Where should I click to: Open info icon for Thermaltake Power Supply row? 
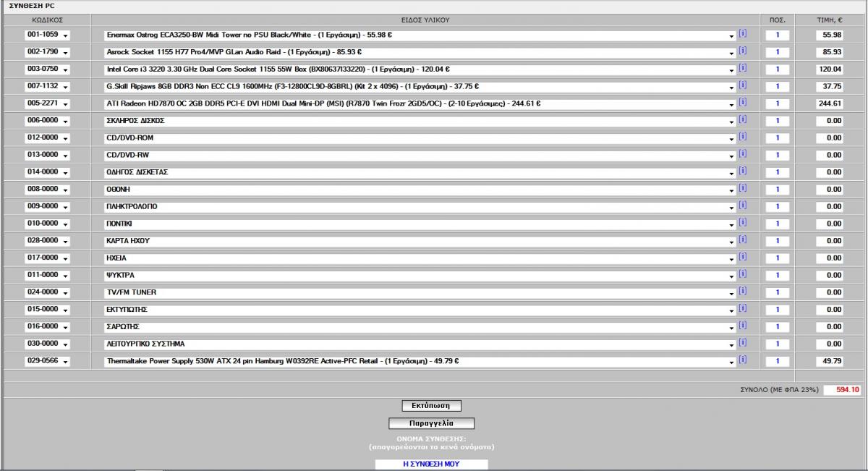(742, 360)
